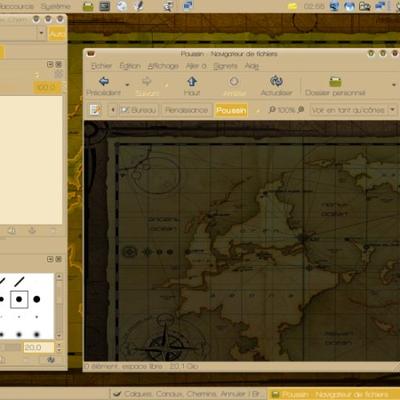
Task: Select the boxed round brush thumbnail
Action: tap(19, 299)
